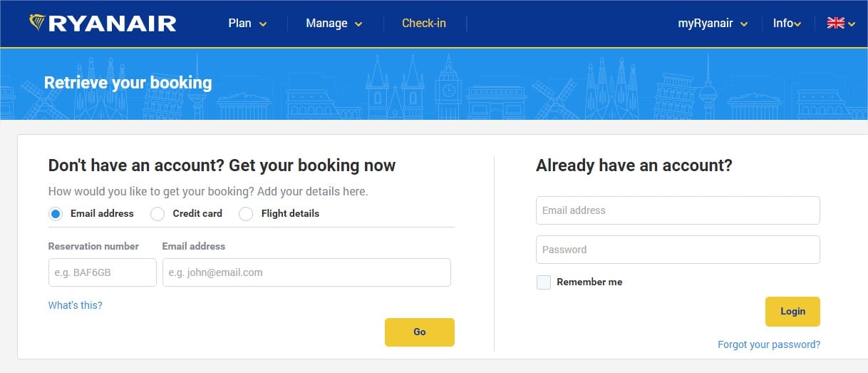Open the Forgot your password link

(x=769, y=344)
